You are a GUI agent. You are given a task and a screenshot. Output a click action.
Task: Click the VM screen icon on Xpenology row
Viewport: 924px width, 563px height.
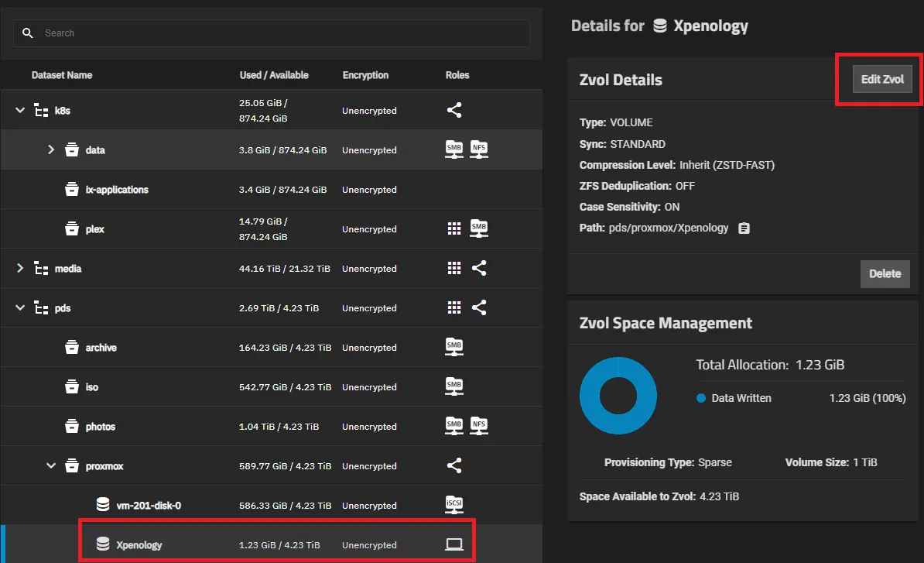(454, 544)
